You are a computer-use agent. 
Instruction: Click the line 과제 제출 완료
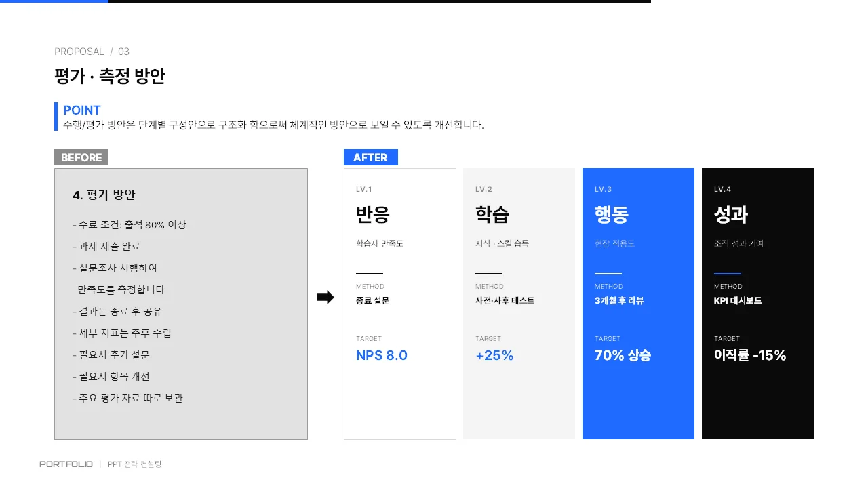coord(106,247)
